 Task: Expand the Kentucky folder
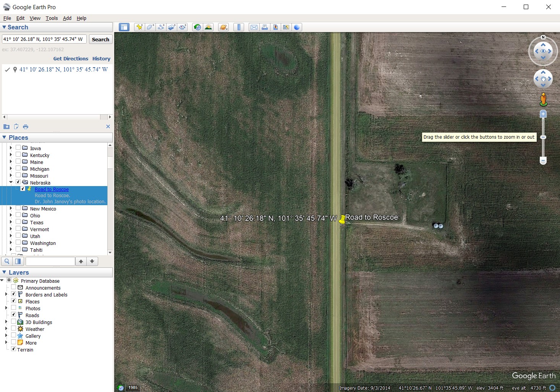(x=11, y=155)
